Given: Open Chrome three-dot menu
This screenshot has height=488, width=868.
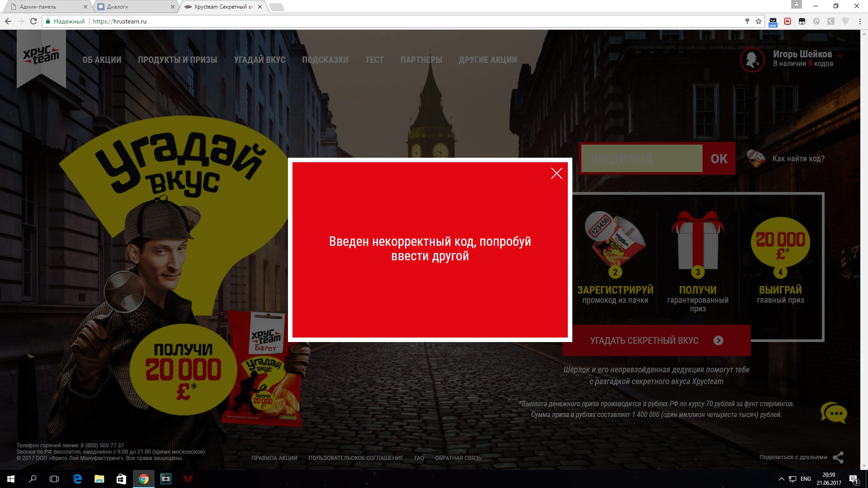Looking at the screenshot, I should (x=859, y=21).
